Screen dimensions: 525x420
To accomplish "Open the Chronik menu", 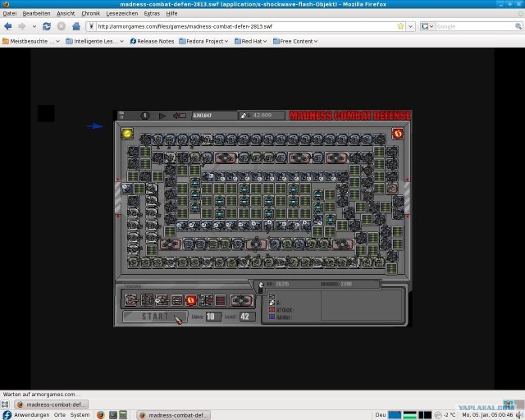I will point(91,13).
